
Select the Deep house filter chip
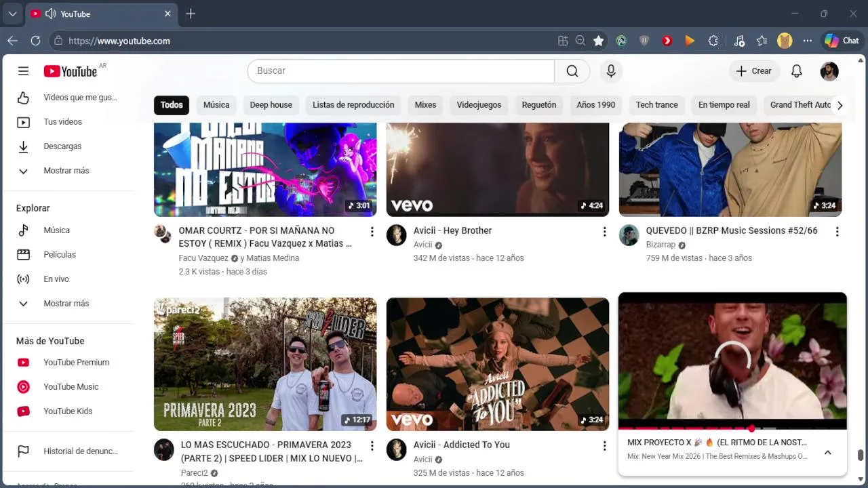271,105
